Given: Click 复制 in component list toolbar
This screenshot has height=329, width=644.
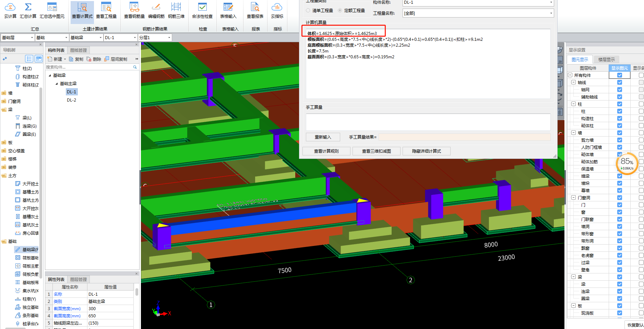Looking at the screenshot, I should click(76, 59).
